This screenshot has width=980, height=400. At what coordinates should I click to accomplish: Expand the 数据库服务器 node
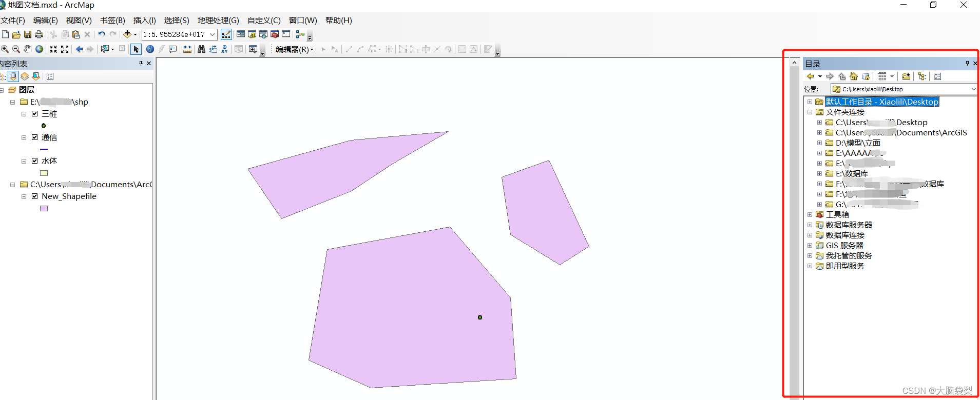[810, 225]
